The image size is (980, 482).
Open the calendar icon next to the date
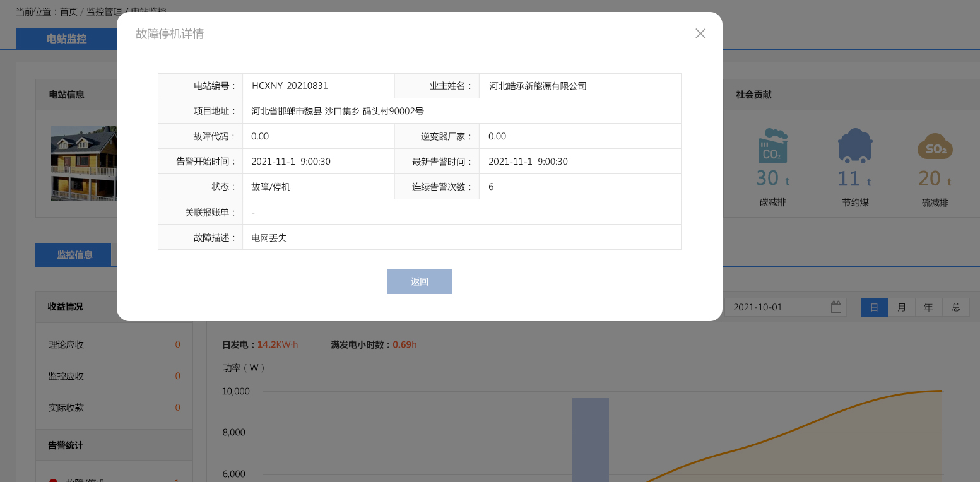[835, 307]
